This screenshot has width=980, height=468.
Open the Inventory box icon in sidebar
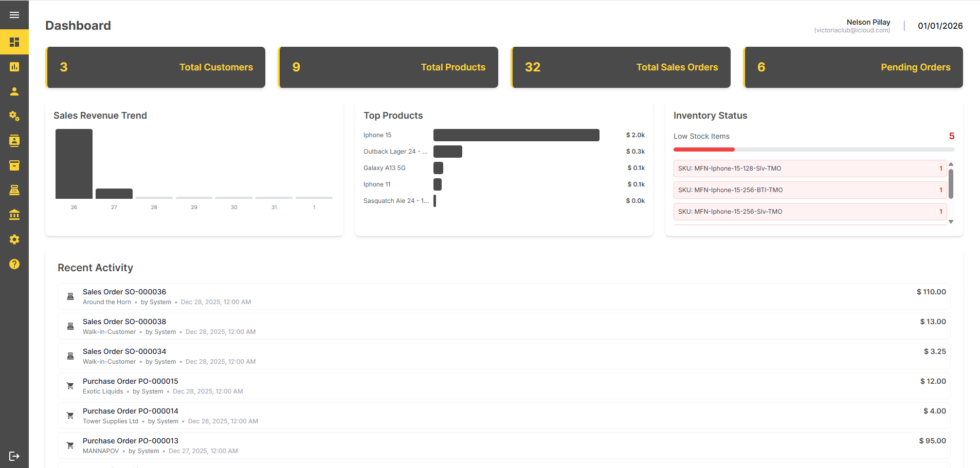[14, 165]
